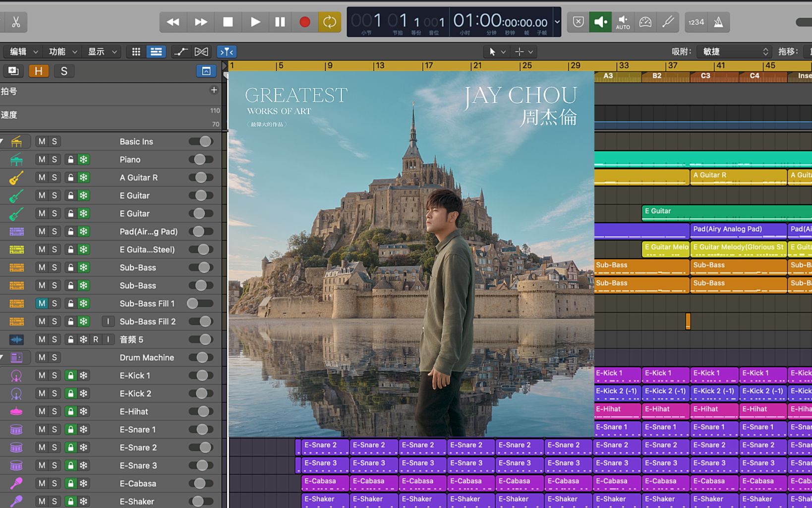
Task: Toggle input monitoring I on Sub-Bass Fill 2
Action: (108, 321)
